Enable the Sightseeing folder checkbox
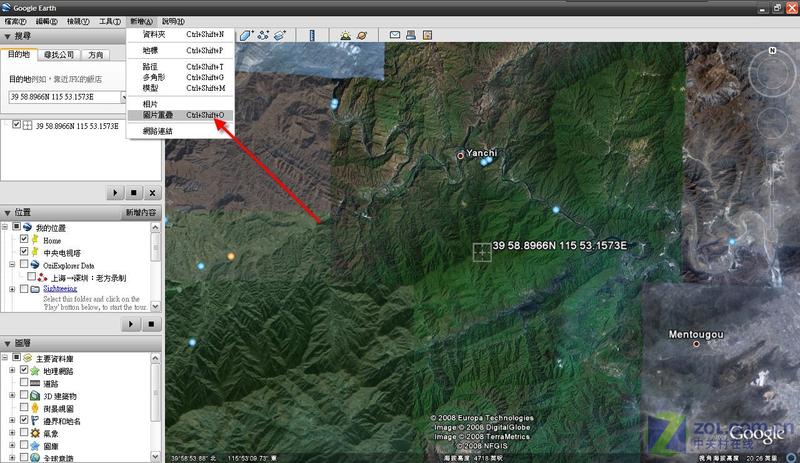This screenshot has height=463, width=800. click(x=24, y=289)
